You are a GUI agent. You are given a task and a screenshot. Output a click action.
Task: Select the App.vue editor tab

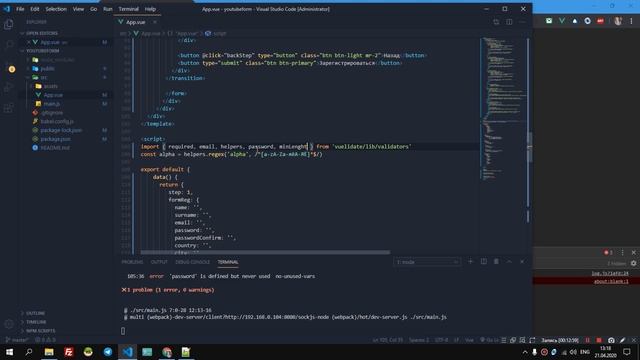coord(135,22)
